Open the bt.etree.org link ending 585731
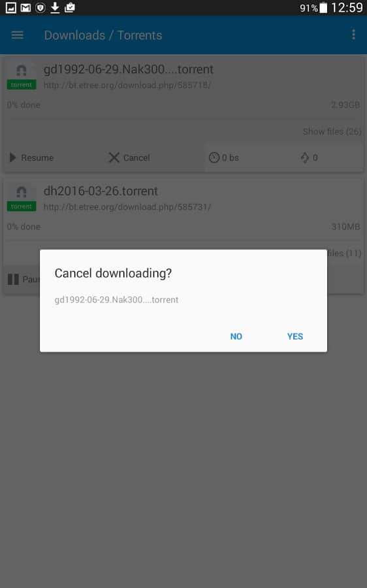The height and width of the screenshot is (588, 367). (127, 207)
